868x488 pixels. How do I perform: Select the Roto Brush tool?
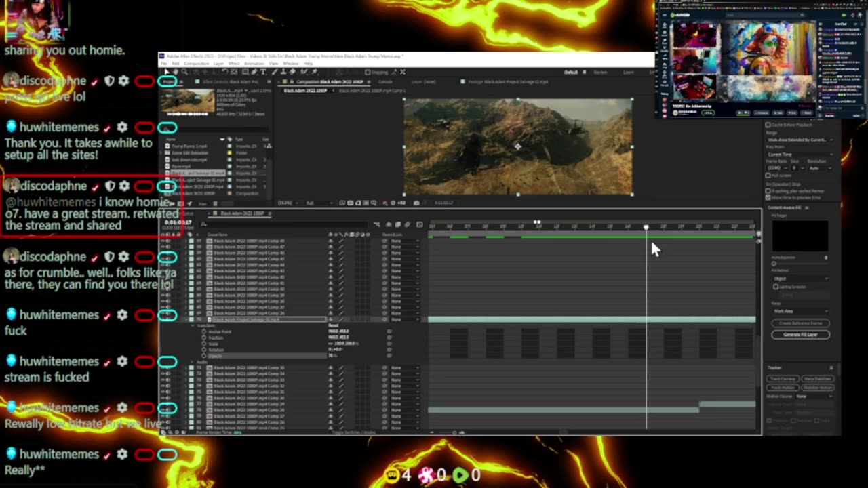coord(303,72)
